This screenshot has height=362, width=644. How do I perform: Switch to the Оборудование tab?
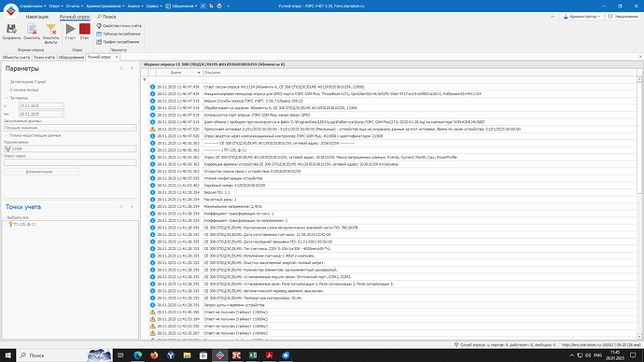coord(71,58)
